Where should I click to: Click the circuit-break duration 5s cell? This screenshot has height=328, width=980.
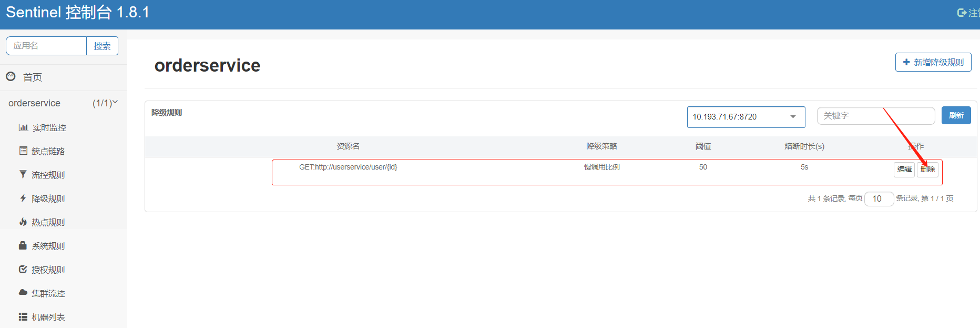coord(804,167)
